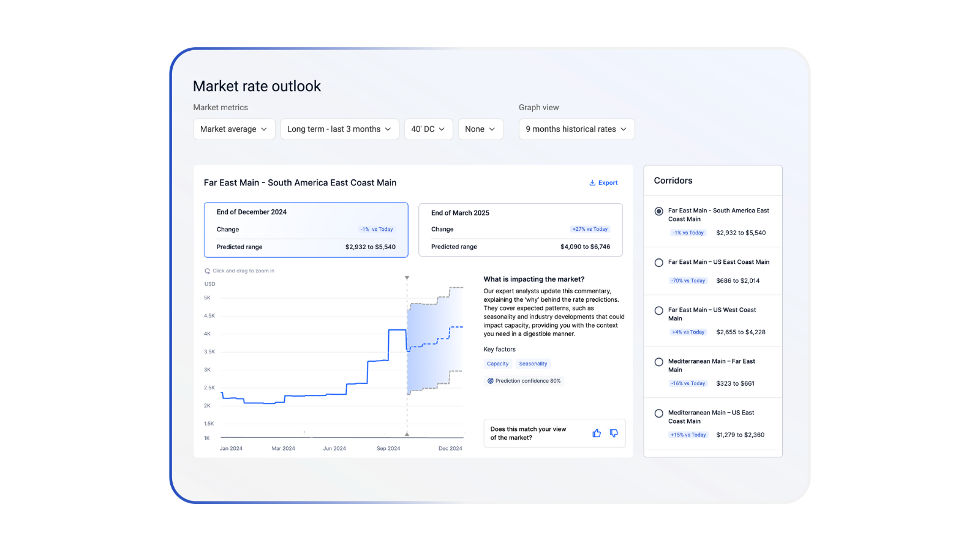Expand the 9 months historical rates dropdown
This screenshot has height=551, width=980.
(576, 129)
